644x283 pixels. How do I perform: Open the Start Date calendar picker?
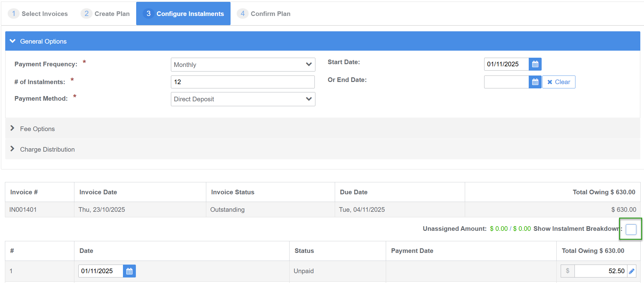click(535, 64)
